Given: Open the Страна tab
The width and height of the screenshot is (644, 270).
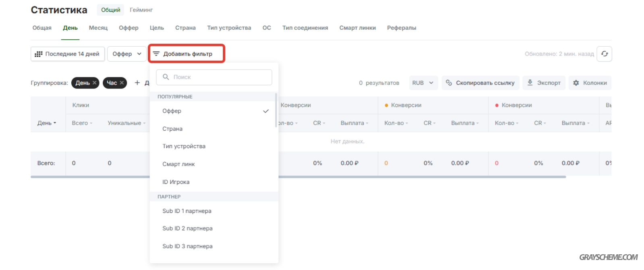Looking at the screenshot, I should 185,28.
